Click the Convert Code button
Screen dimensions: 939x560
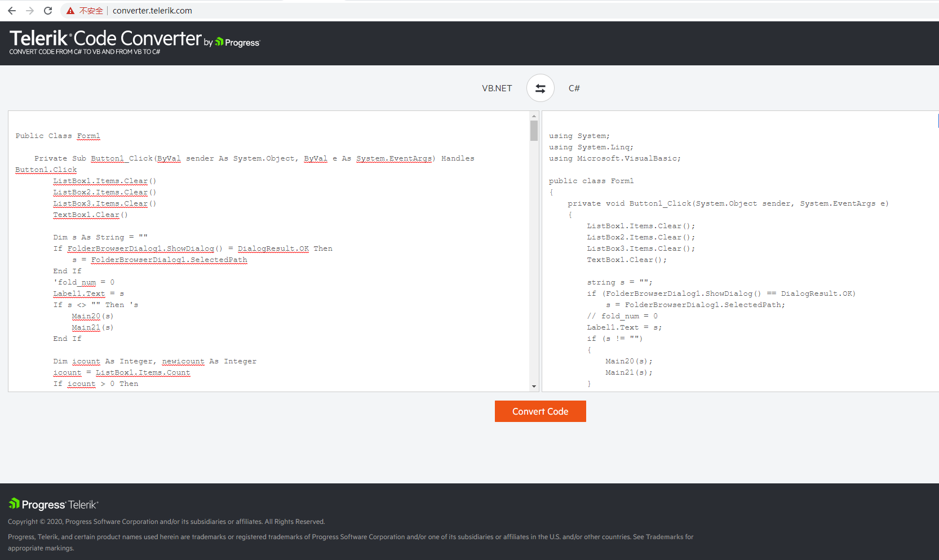[541, 411]
